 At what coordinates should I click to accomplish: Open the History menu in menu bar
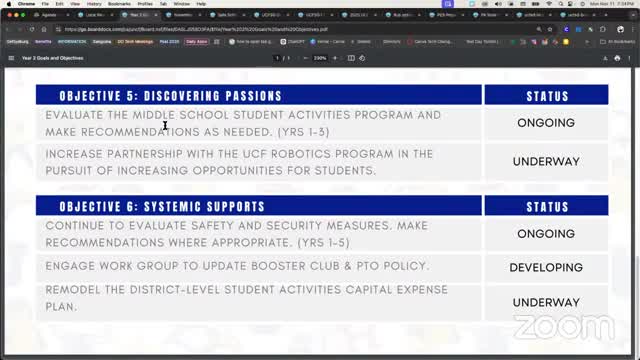pos(94,4)
